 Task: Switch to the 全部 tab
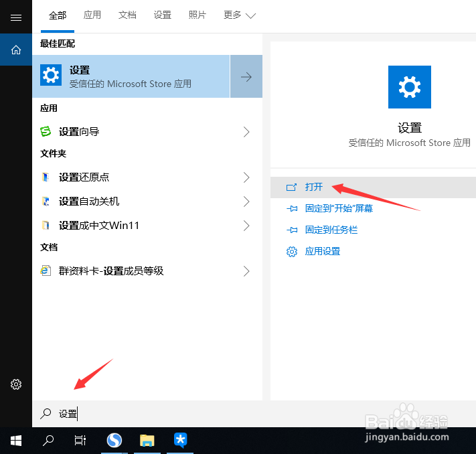[58, 15]
